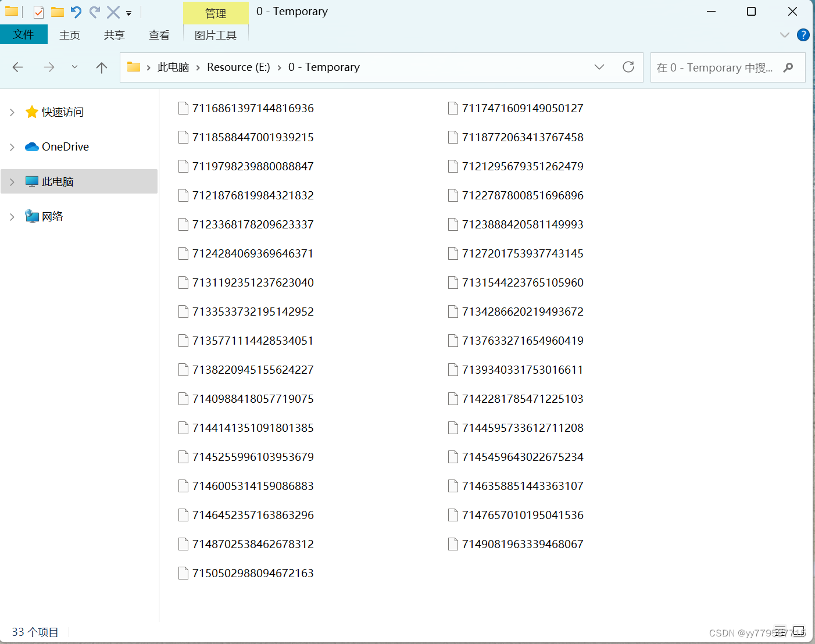Screen dimensions: 815x644
Task: Open the 查看 ribbon tab
Action: pos(159,35)
